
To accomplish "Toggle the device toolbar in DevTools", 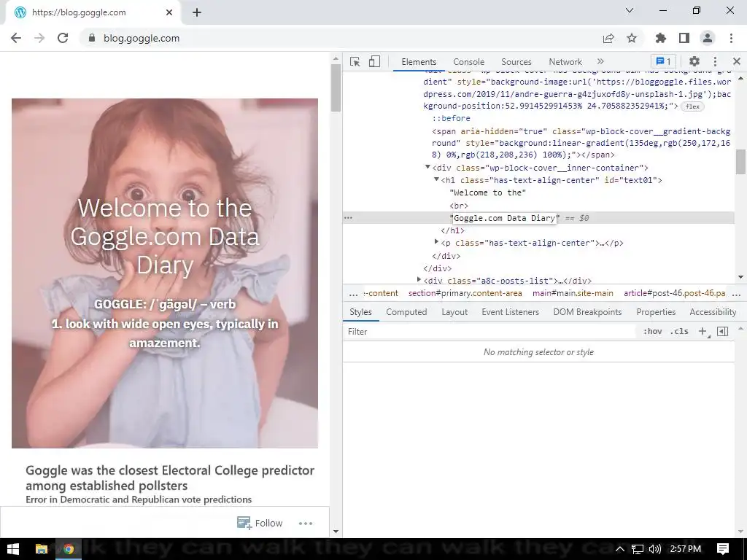I will [374, 61].
